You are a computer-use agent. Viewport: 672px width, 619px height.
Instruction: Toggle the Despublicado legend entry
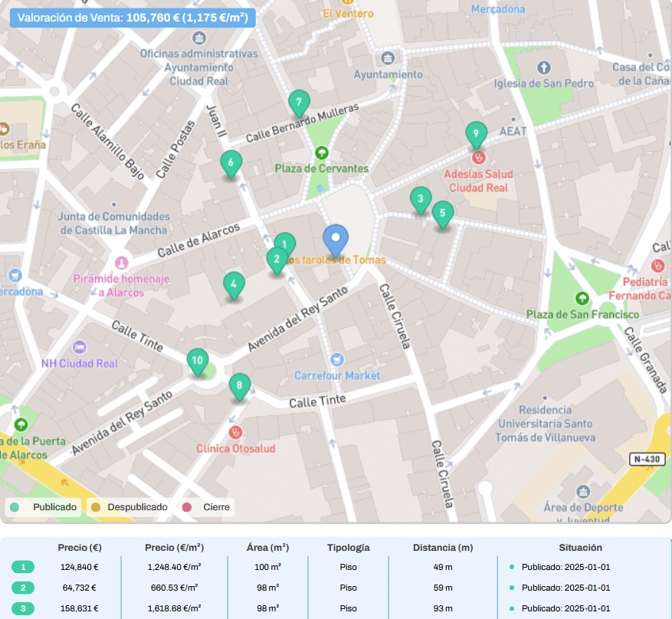[x=129, y=507]
